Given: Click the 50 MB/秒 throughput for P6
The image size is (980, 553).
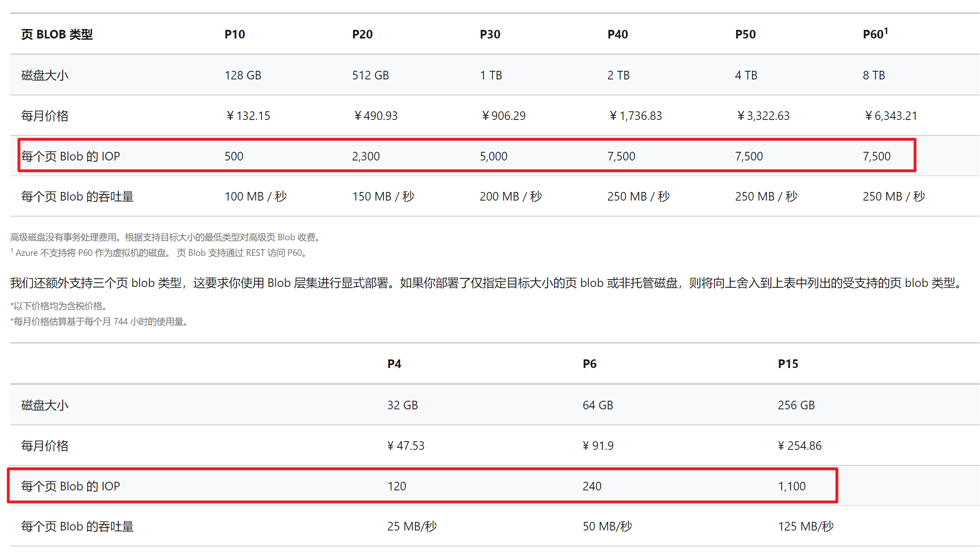Looking at the screenshot, I should [x=607, y=526].
